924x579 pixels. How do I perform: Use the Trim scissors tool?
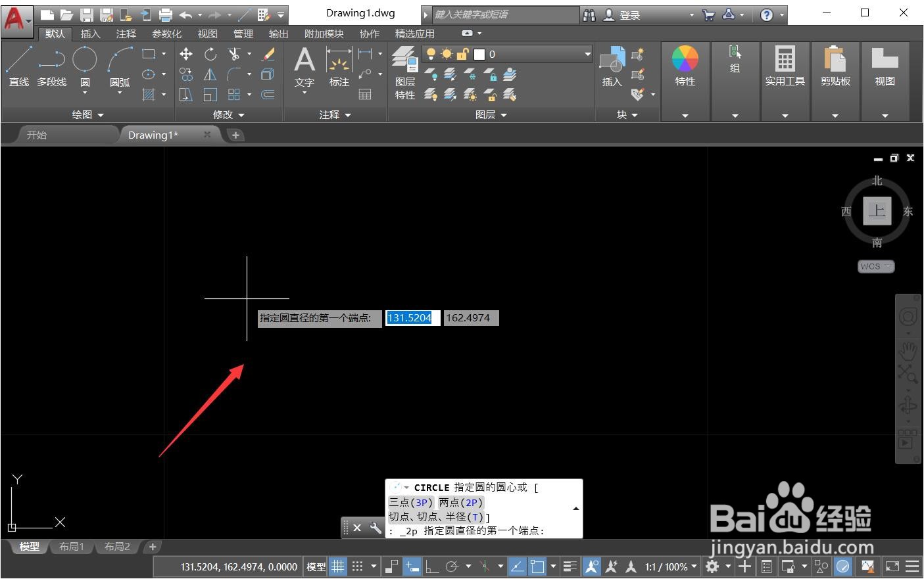234,54
